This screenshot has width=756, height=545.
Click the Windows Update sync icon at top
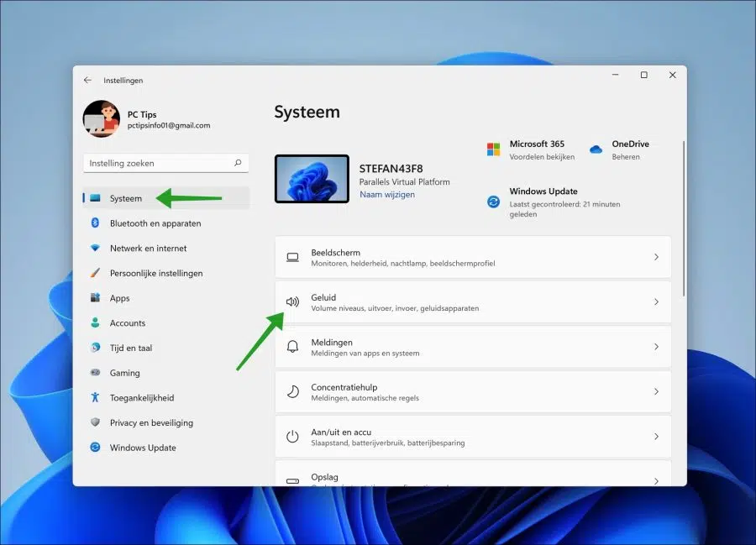(x=493, y=202)
